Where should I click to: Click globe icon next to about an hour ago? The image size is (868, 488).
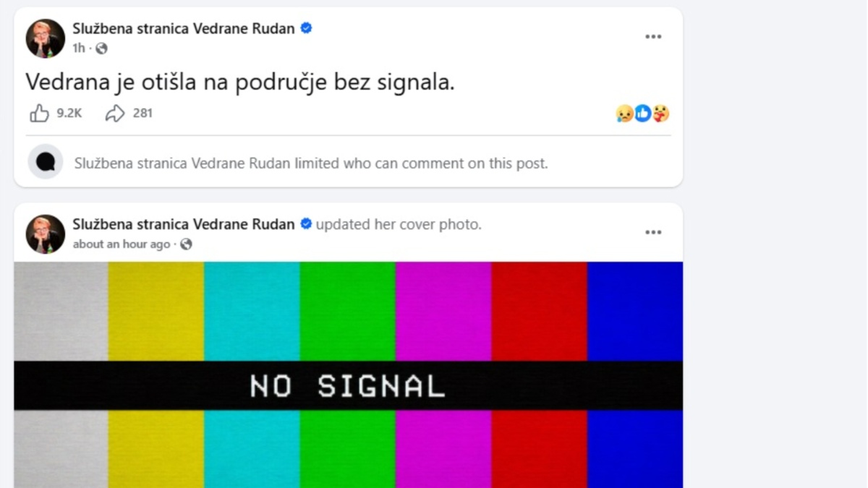tap(186, 244)
